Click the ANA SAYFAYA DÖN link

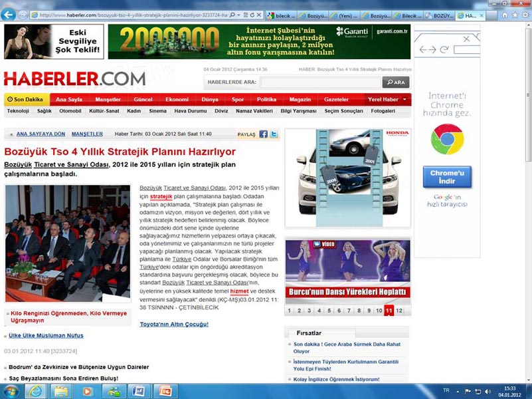tap(41, 134)
